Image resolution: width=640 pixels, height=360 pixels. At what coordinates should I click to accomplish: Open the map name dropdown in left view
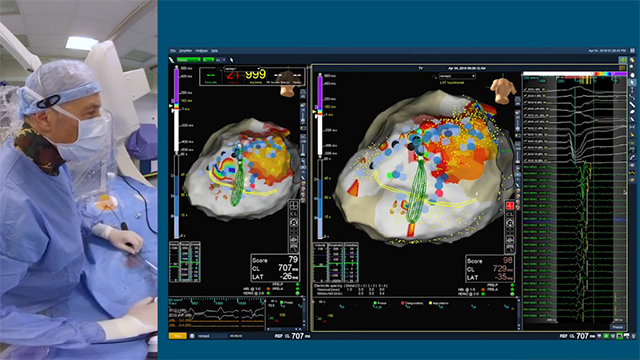(x=242, y=69)
